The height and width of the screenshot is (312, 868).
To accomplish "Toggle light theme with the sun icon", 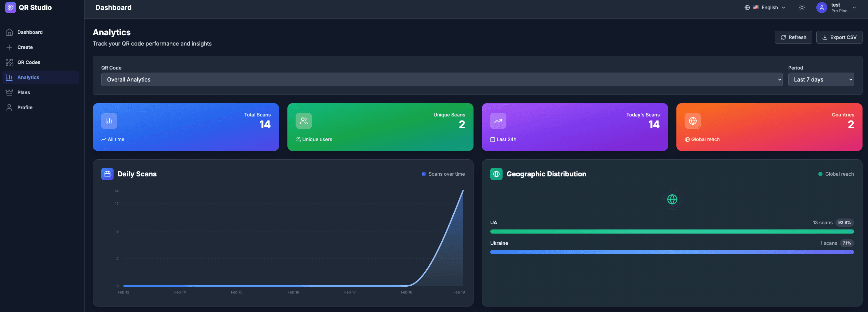I will [802, 8].
